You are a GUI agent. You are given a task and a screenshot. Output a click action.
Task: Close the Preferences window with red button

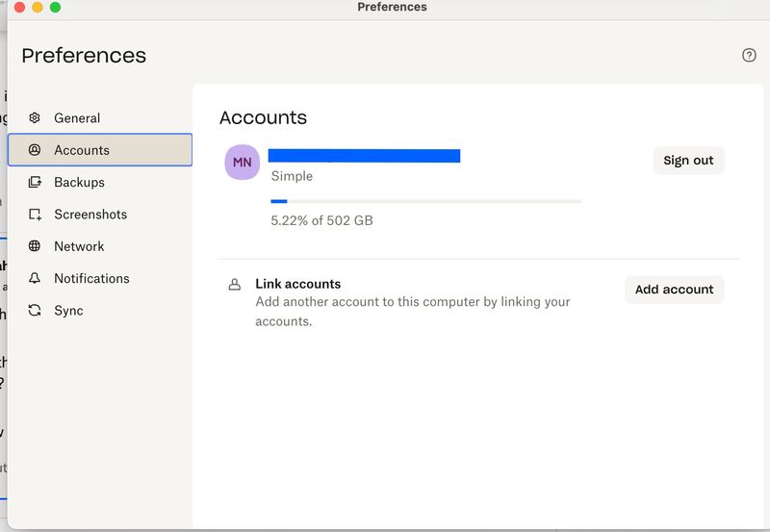click(19, 7)
